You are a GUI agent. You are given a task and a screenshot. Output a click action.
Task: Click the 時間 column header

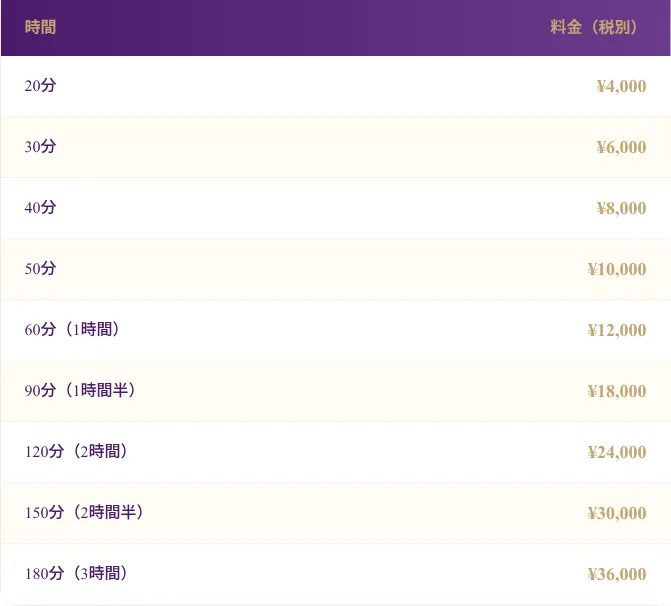point(40,27)
